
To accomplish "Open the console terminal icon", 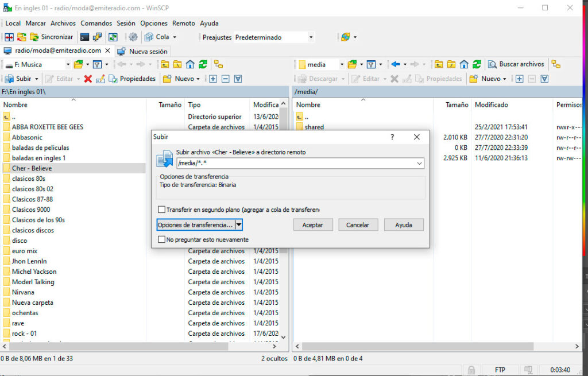I will (85, 37).
